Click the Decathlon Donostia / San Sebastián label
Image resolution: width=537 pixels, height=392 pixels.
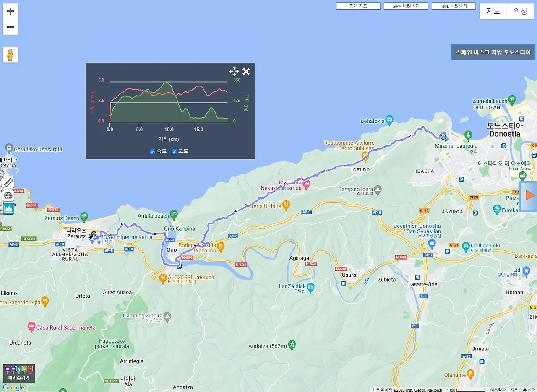[417, 229]
